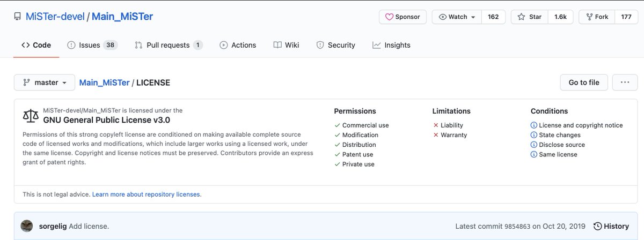Click the sorgelig avatar thumbnail
The image size is (644, 240).
(27, 226)
